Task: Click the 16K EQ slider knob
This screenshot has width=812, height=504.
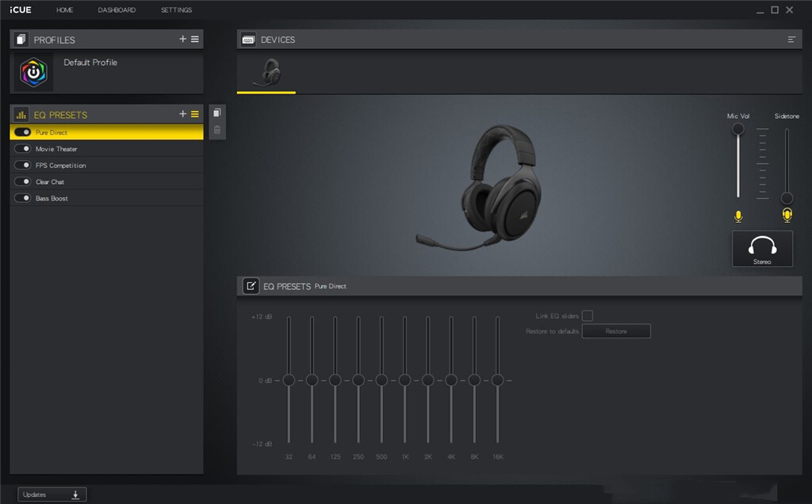Action: coord(498,380)
